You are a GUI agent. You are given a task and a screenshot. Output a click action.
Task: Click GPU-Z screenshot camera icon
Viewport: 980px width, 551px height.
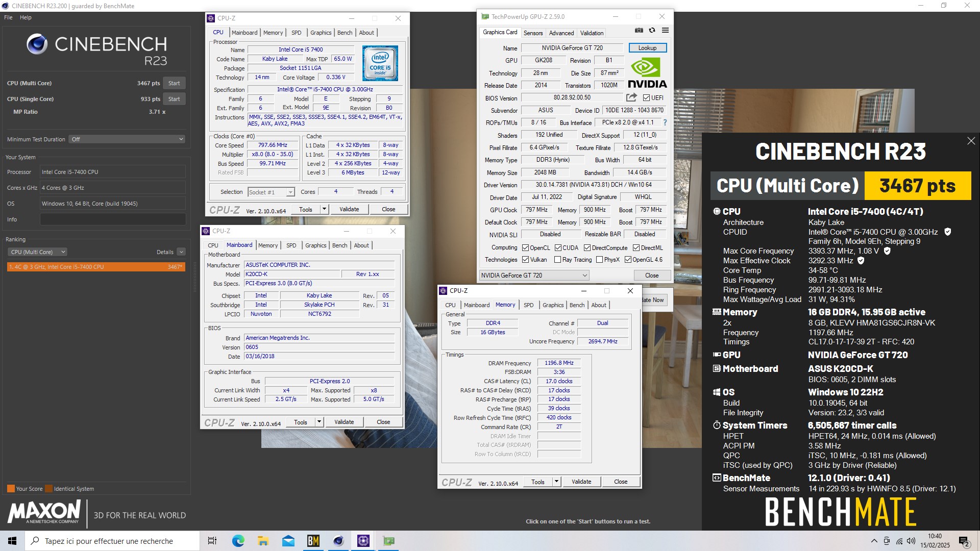(639, 30)
